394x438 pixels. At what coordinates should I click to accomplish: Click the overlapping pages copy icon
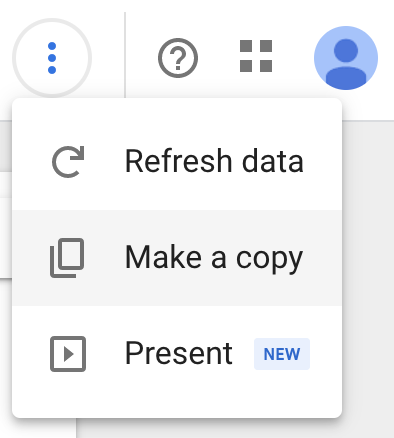click(67, 258)
